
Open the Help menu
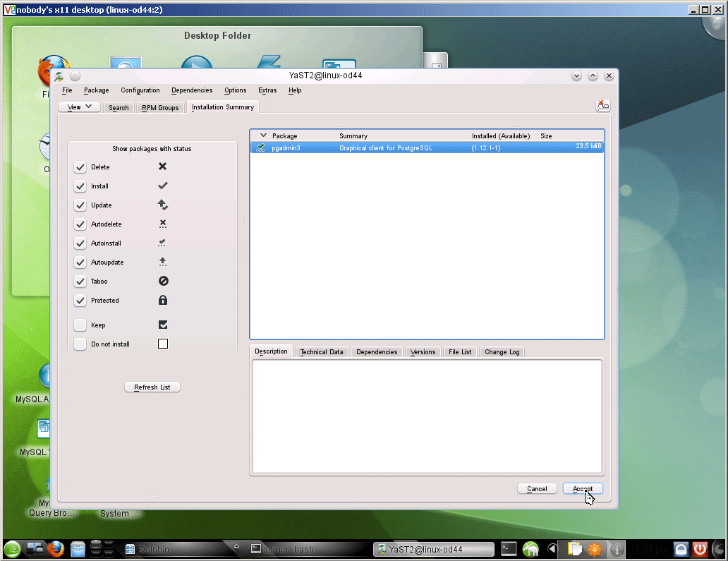pos(295,90)
